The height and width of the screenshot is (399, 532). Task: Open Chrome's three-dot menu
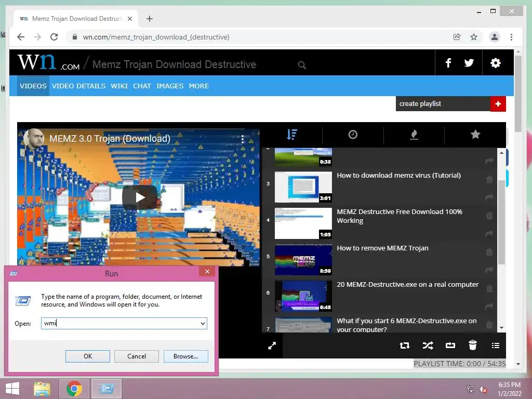click(511, 37)
